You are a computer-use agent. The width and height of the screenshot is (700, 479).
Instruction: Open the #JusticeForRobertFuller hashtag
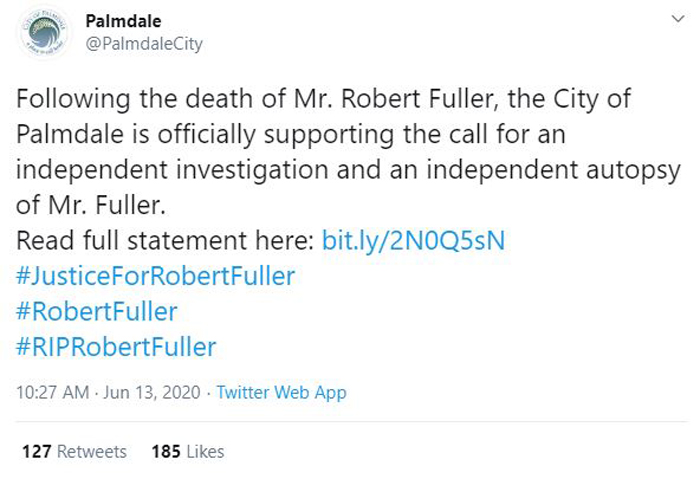pos(155,275)
